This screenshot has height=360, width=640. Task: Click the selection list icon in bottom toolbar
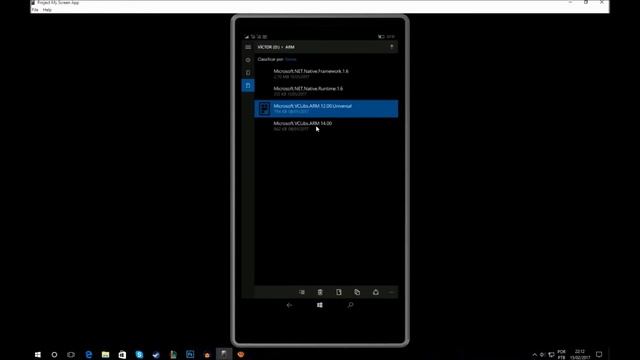pos(302,292)
